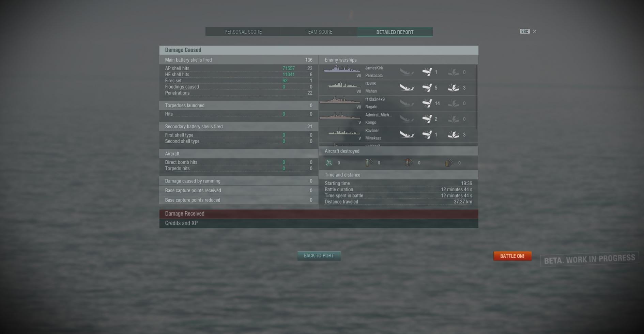Click the shell hits icon for JamesKirk Pensacola
The height and width of the screenshot is (334, 644).
point(427,72)
